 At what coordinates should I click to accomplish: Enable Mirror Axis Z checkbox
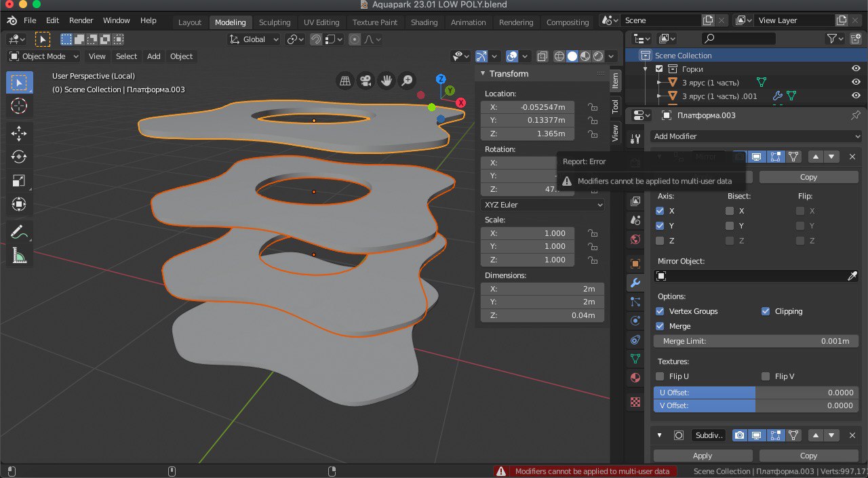pos(660,241)
